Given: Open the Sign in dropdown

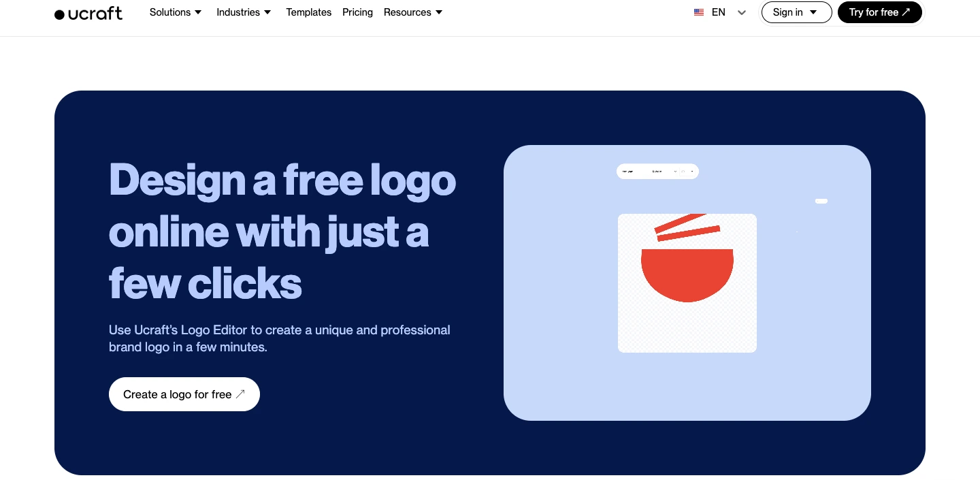Looking at the screenshot, I should [797, 12].
